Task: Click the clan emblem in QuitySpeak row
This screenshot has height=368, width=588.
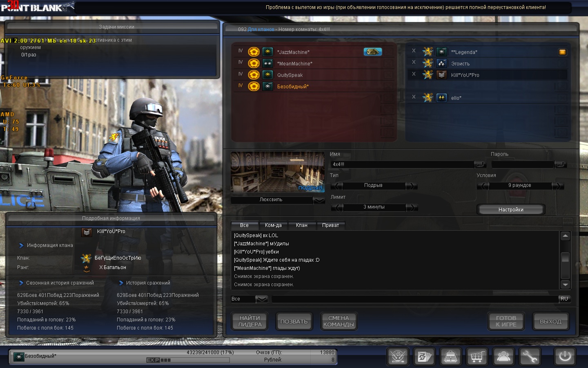Action: pyautogui.click(x=254, y=75)
